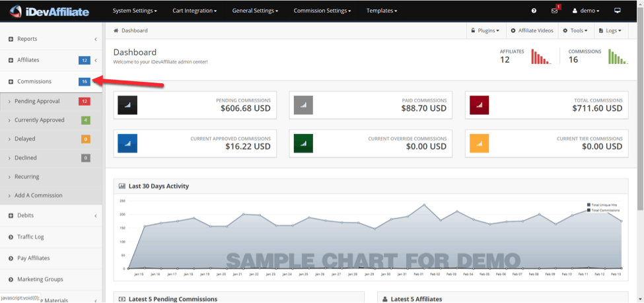Click the Total Commissions legend swatch

coord(589,210)
